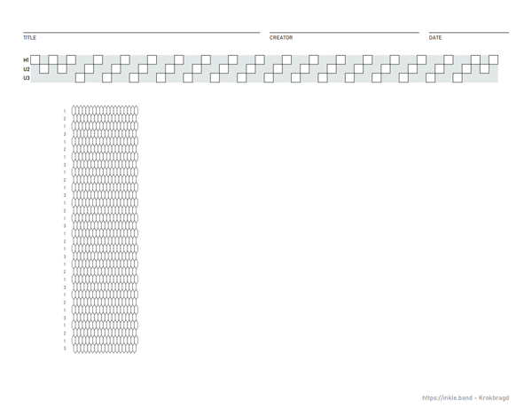The height and width of the screenshot is (409, 532).
Task: Mark the leftmost threading box in U3 row
Action: click(x=80, y=78)
